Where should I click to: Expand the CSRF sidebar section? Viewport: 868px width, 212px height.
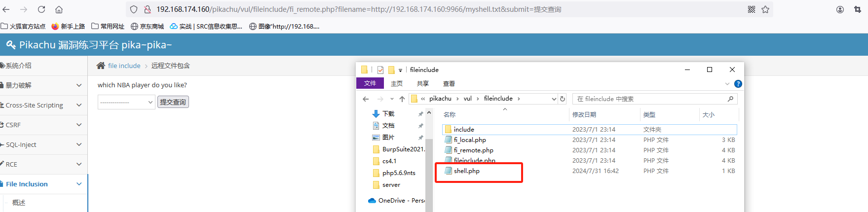tap(79, 125)
